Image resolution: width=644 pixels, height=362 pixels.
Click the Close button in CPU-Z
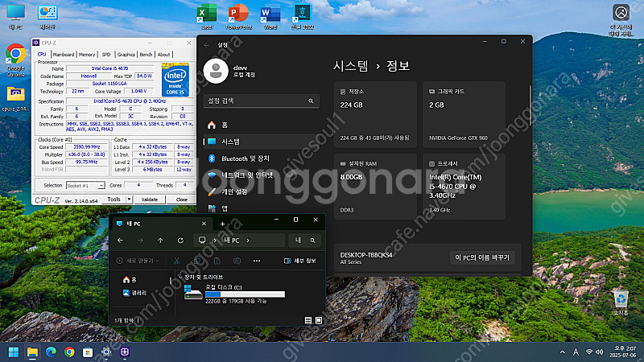point(182,200)
